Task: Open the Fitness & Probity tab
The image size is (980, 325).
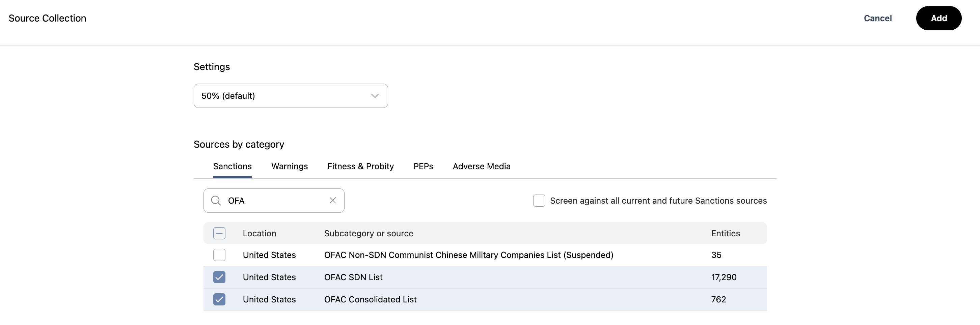Action: point(360,166)
